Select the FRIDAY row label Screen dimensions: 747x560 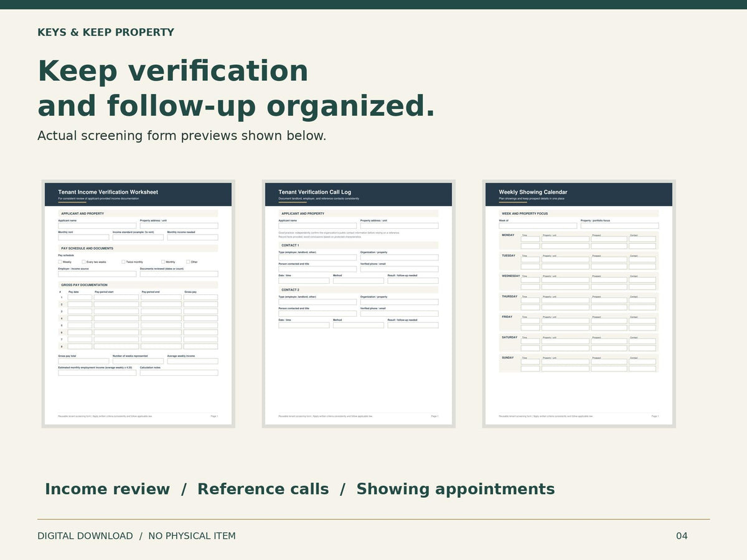[507, 317]
